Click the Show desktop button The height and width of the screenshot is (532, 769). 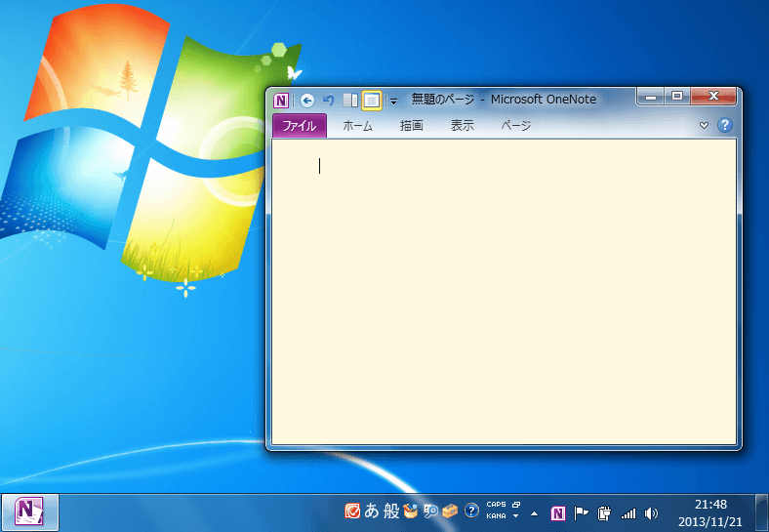[761, 512]
